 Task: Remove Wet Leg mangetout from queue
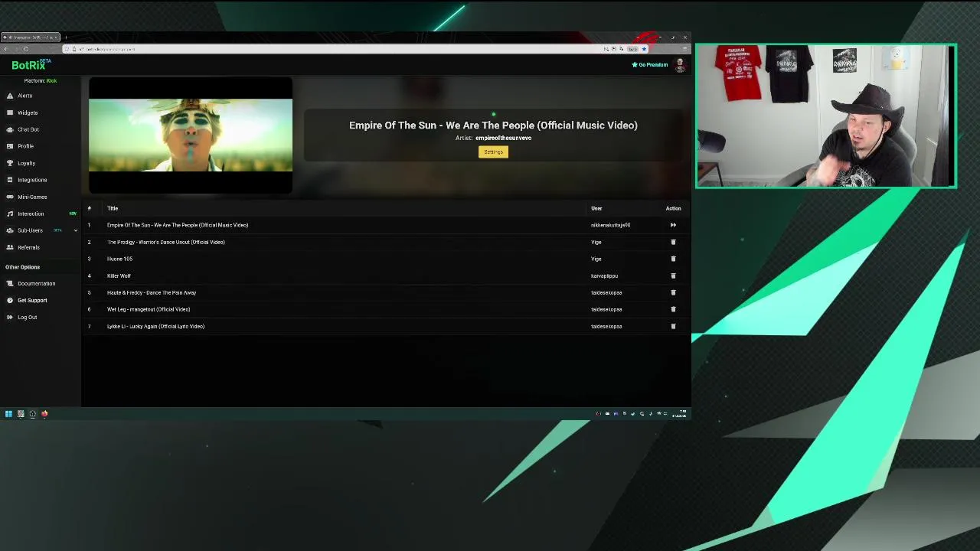click(x=673, y=309)
